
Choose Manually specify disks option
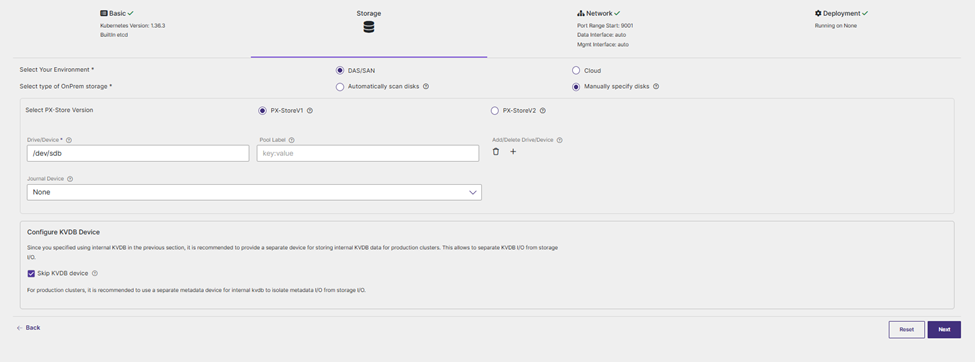coord(576,86)
